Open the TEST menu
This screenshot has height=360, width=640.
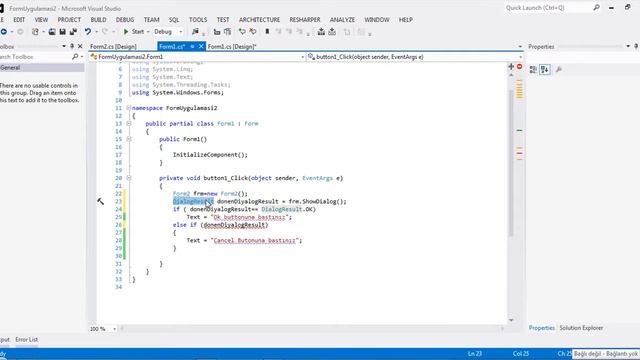(x=223, y=20)
